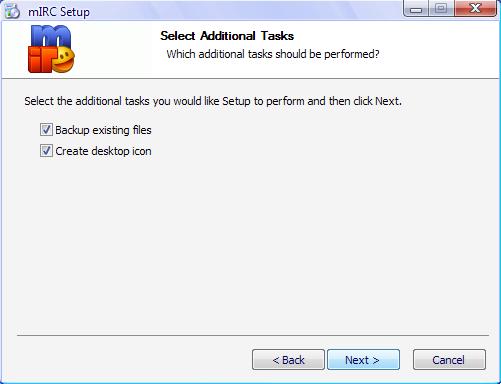Viewport: 501px width, 384px height.
Task: Click the Select Additional Tasks heading
Action: [227, 36]
